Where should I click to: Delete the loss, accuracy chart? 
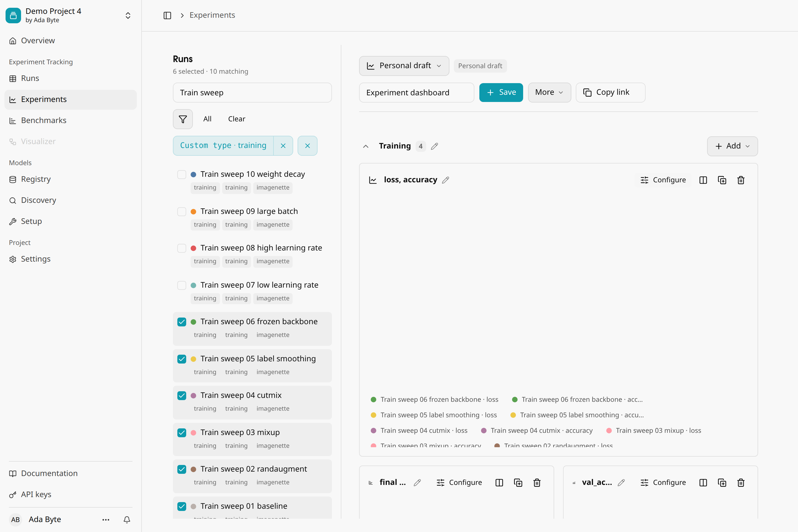click(x=741, y=180)
